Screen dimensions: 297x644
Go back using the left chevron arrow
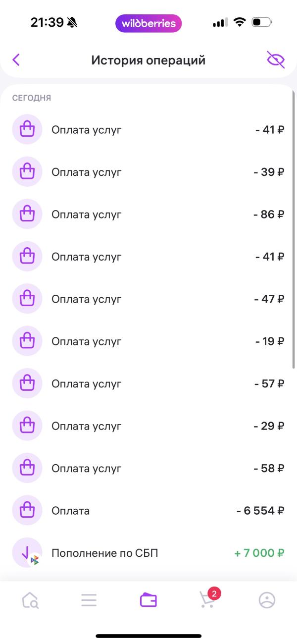16,60
